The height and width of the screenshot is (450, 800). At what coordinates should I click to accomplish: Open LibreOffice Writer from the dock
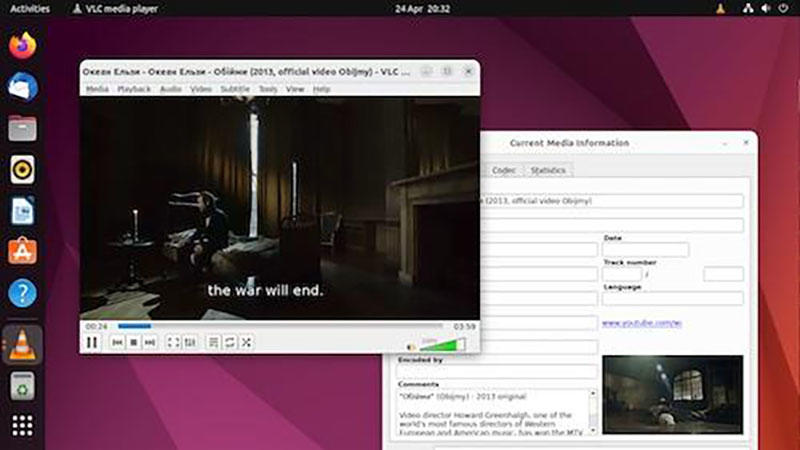pyautogui.click(x=22, y=211)
